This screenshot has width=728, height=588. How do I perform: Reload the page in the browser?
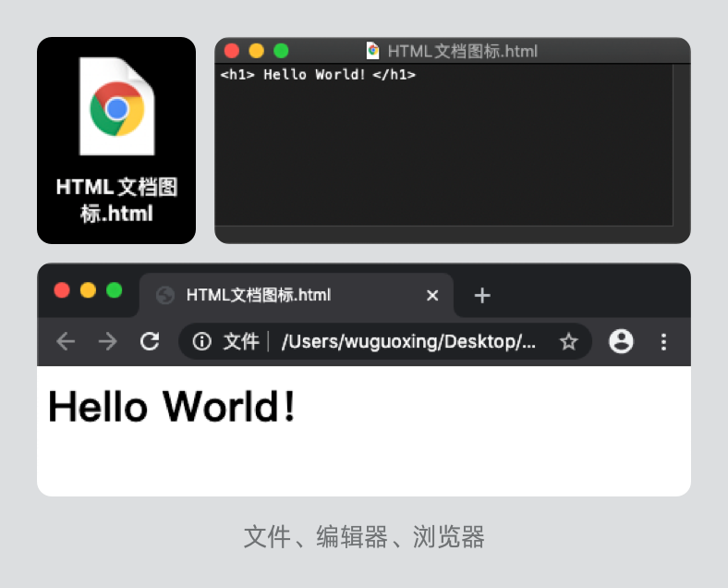pos(150,341)
